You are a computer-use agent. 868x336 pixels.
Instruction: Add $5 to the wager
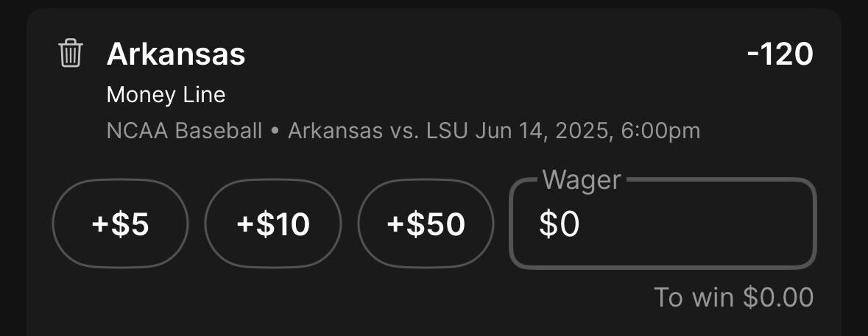click(x=120, y=224)
